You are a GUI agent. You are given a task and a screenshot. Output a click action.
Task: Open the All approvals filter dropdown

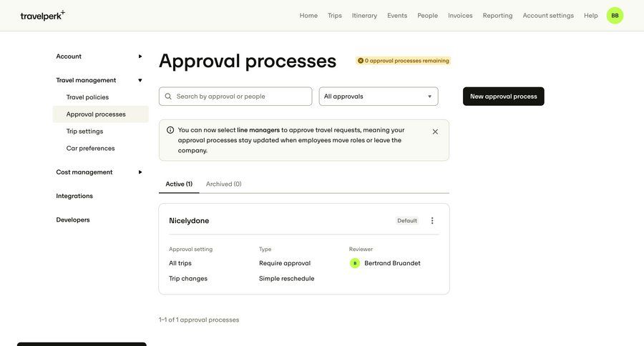point(379,97)
